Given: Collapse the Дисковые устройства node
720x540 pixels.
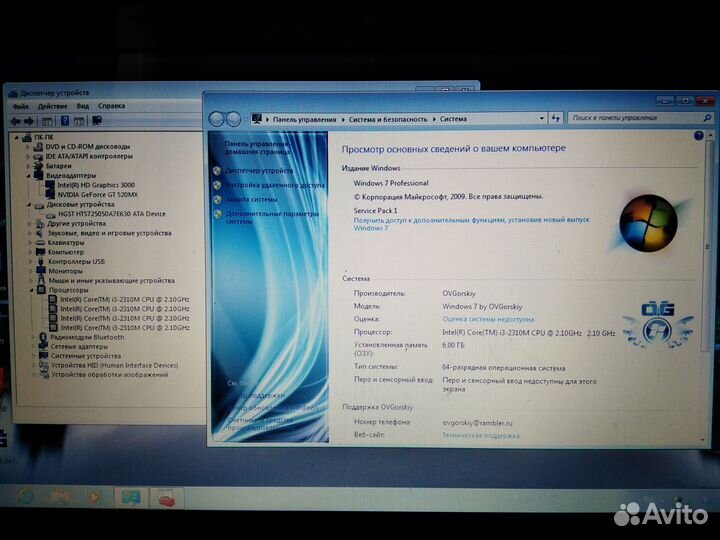Looking at the screenshot, I should (28, 205).
